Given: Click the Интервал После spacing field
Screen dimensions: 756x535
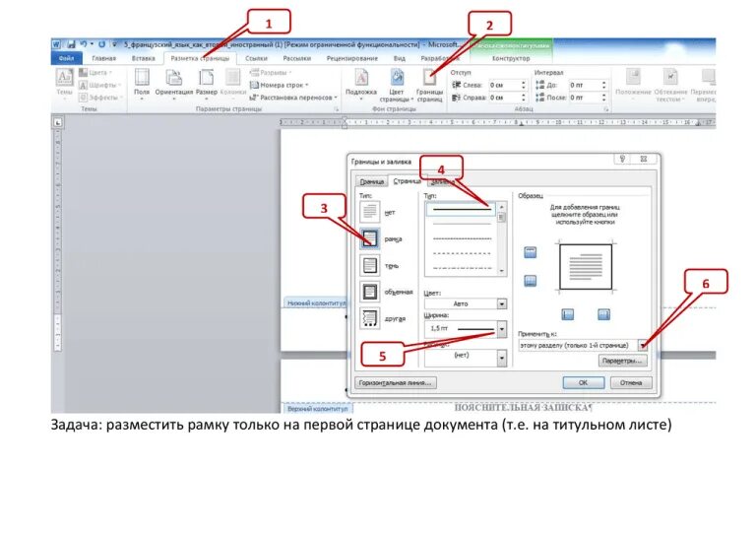Looking at the screenshot, I should click(588, 98).
